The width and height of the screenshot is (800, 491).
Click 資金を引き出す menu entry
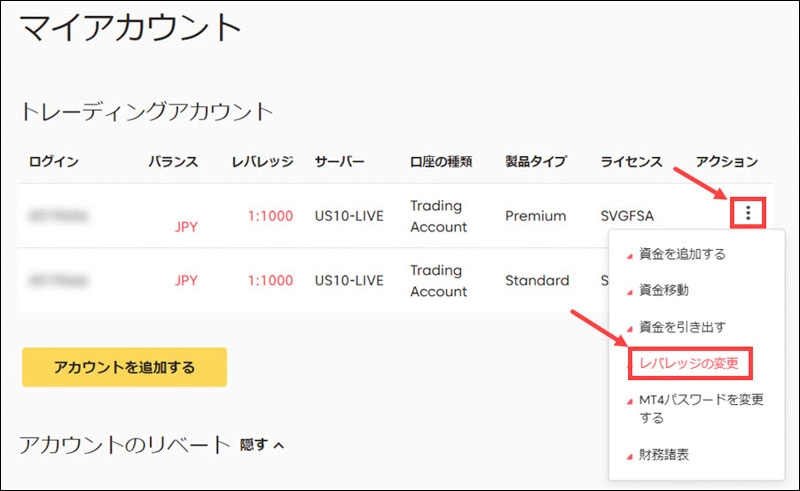click(x=683, y=327)
